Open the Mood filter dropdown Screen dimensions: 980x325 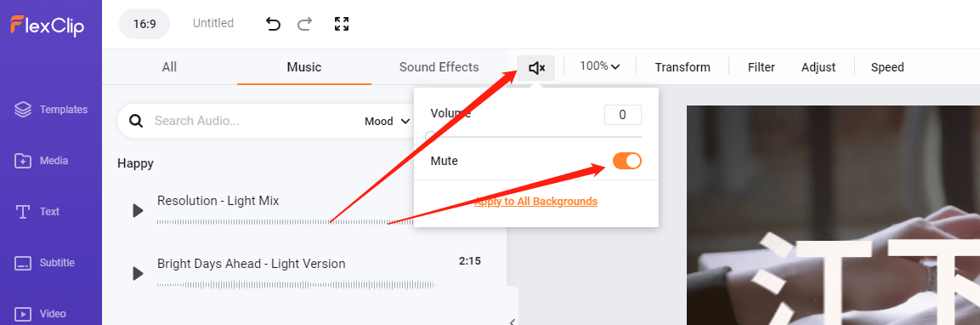(x=387, y=122)
